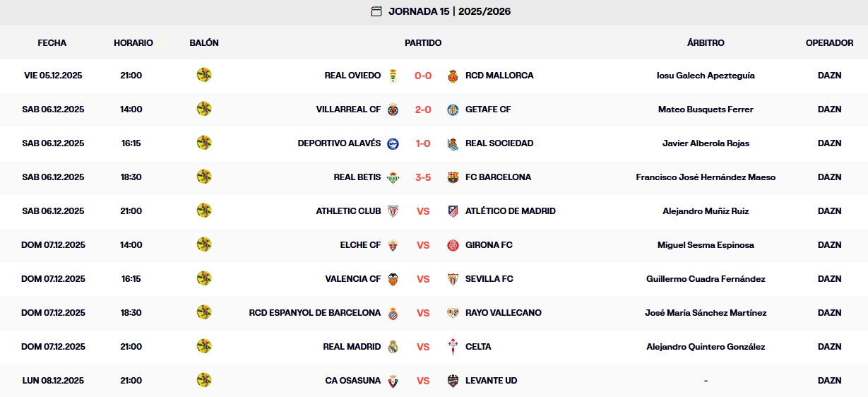Screen dimensions: 868x397
Task: Click the Levante UD club crest
Action: click(453, 381)
